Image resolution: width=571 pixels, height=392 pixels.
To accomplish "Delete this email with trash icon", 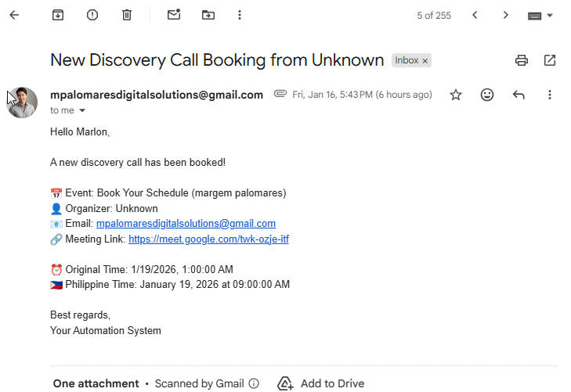I will coord(127,15).
